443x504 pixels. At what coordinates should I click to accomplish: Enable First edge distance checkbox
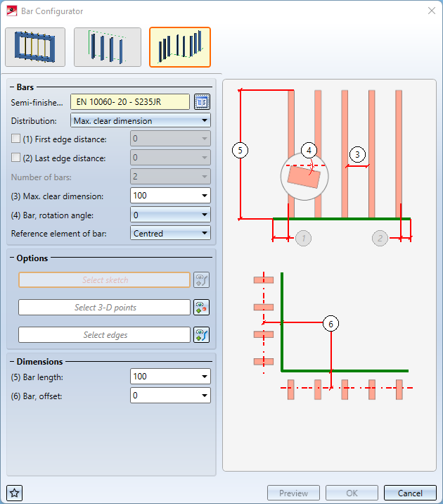(15, 139)
